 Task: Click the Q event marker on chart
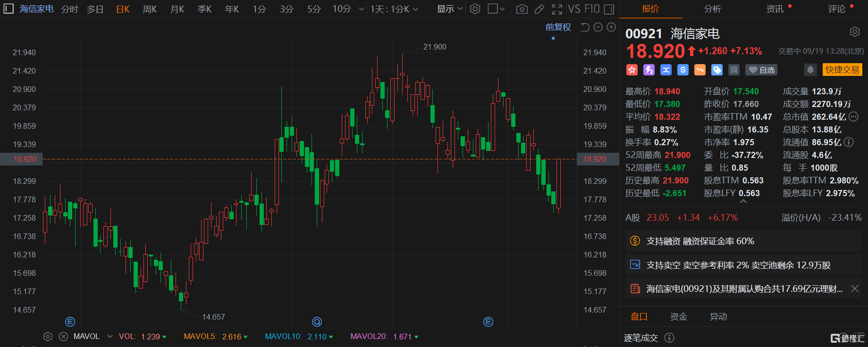click(317, 322)
